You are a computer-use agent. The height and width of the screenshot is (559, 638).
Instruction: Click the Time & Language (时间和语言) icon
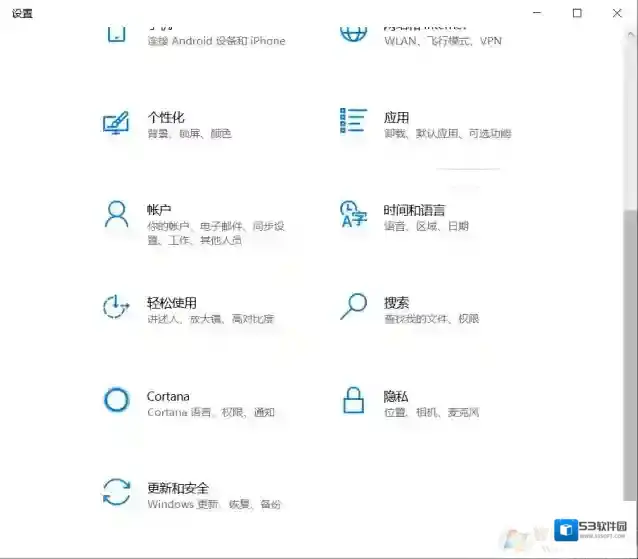tap(354, 214)
